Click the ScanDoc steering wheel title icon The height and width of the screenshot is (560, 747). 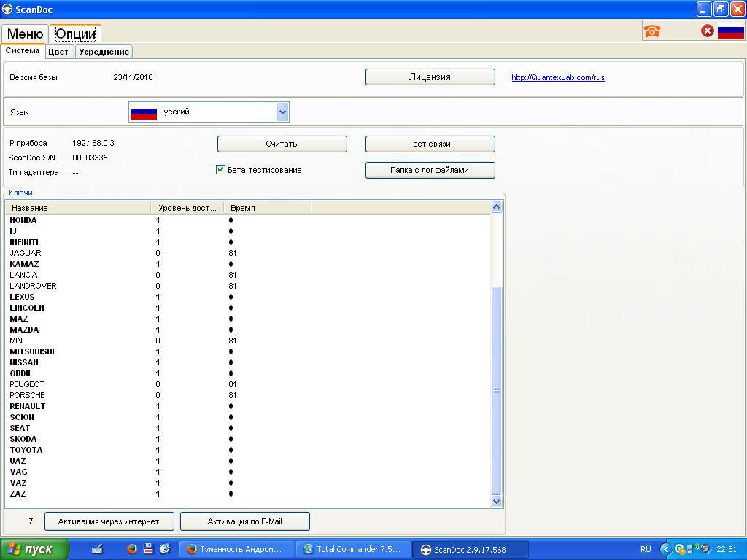[7, 9]
